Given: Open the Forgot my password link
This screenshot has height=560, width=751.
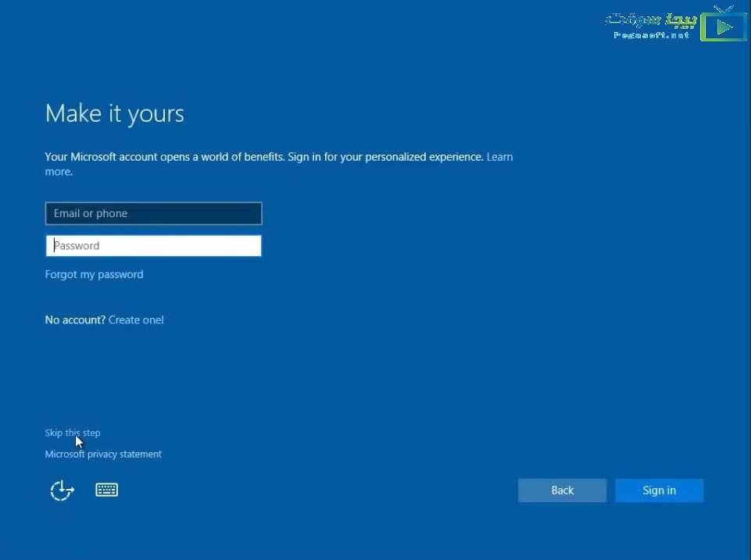Looking at the screenshot, I should 94,274.
